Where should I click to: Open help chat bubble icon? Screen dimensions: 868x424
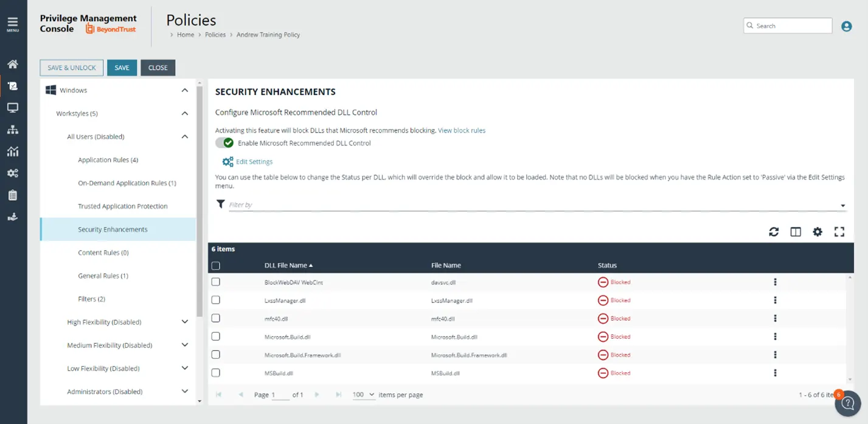point(848,403)
